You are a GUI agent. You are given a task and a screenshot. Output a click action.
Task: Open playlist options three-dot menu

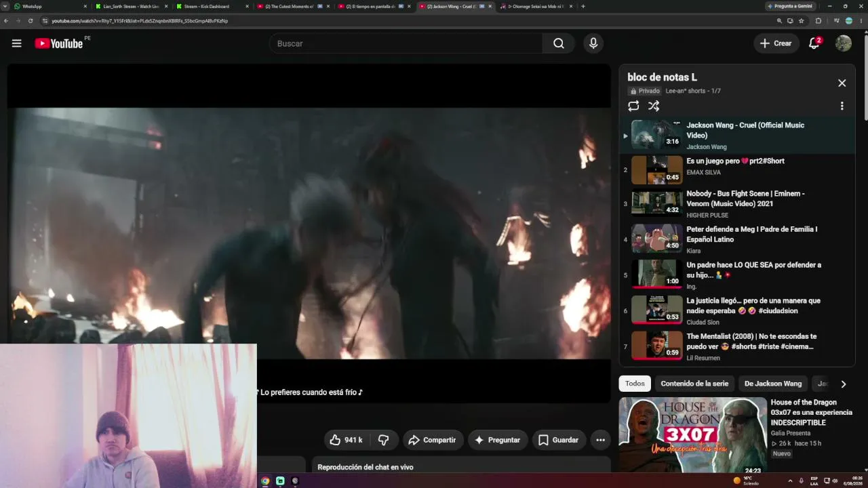pyautogui.click(x=842, y=106)
